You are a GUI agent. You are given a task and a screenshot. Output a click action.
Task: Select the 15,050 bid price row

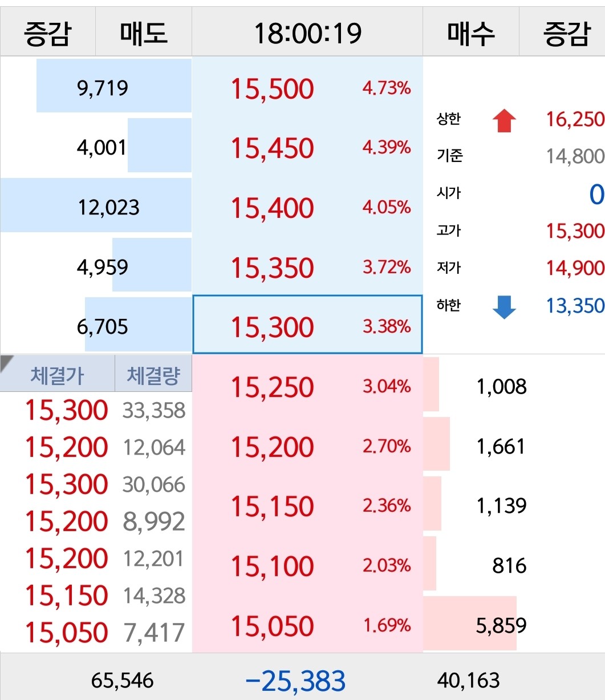click(307, 626)
